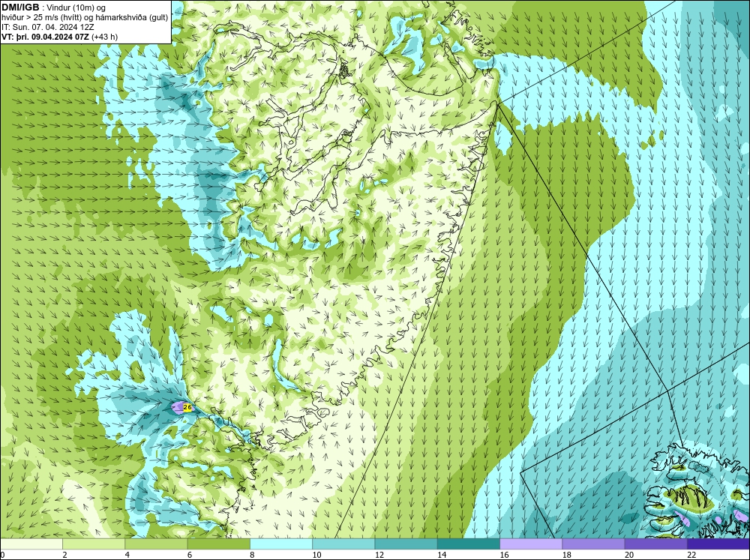Click the legend tick label '12'
This screenshot has height=560, width=750.
[x=379, y=555]
